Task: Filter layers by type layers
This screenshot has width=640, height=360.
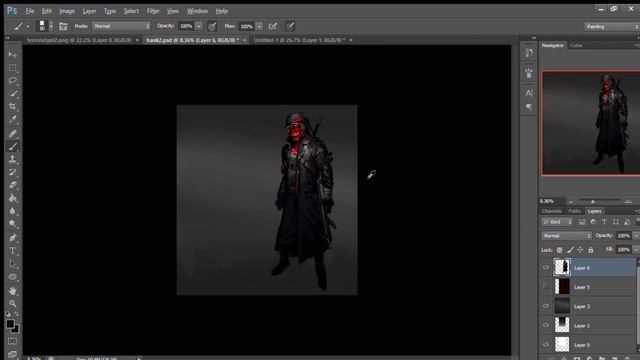Action: coord(604,222)
